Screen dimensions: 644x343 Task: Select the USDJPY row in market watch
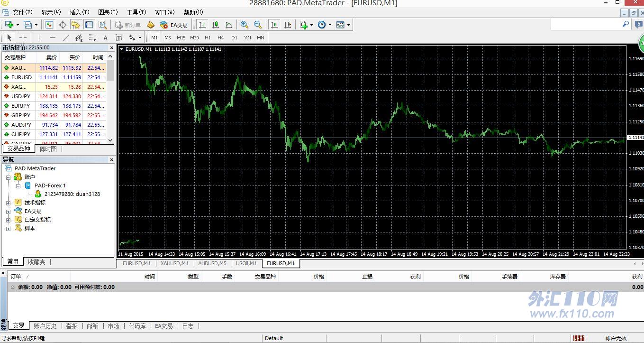point(54,96)
